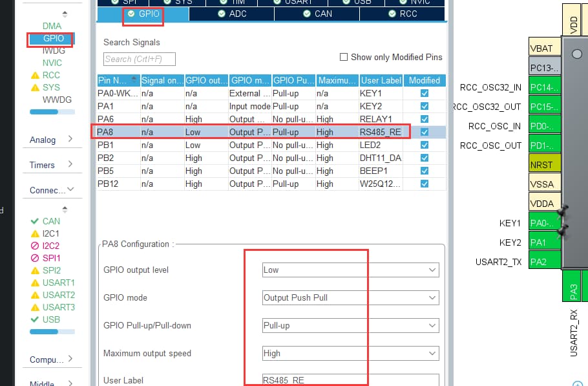
Task: Switch to the CAN tab
Action: pos(318,14)
